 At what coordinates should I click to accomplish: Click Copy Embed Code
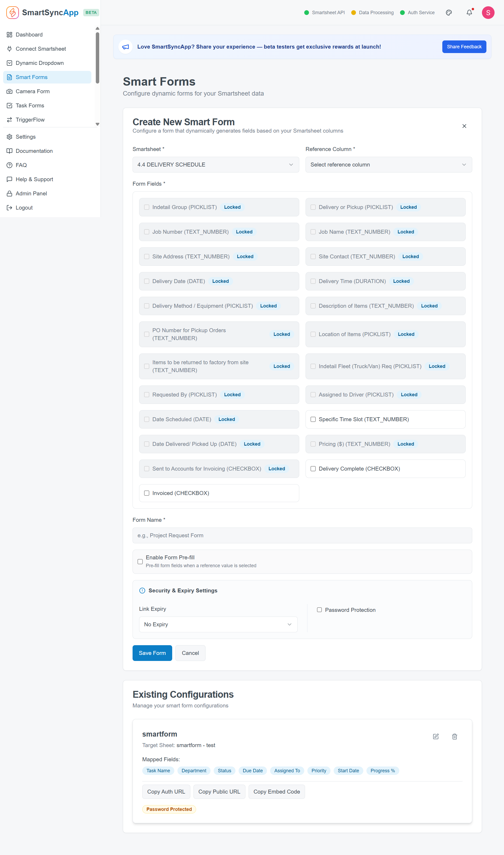tap(276, 792)
